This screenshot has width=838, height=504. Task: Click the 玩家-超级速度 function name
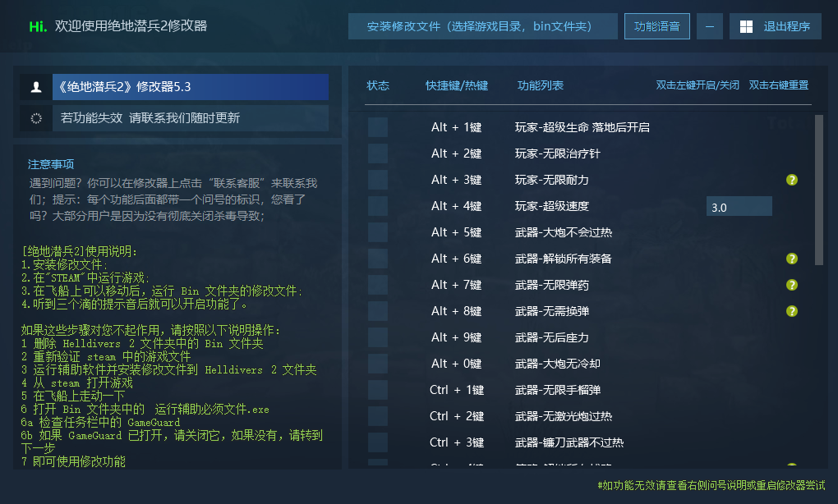(551, 206)
